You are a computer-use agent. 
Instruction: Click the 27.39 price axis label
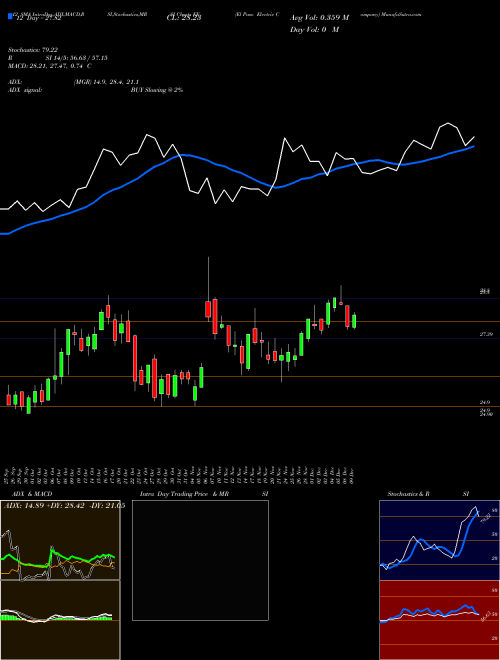[x=486, y=334]
